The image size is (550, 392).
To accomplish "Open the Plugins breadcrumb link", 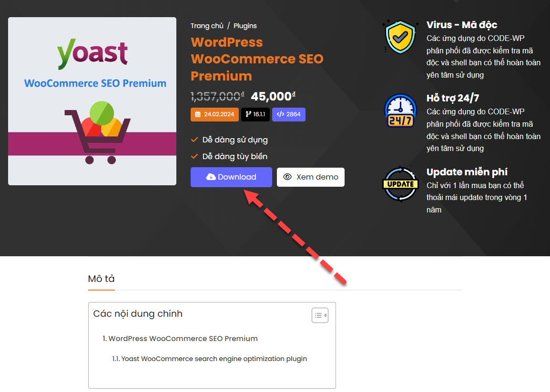I will pos(245,26).
